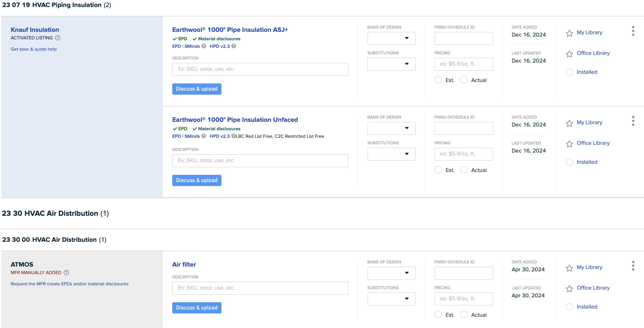Click Pricing field for Unfaced product
This screenshot has width=644, height=328.
coord(464,154)
